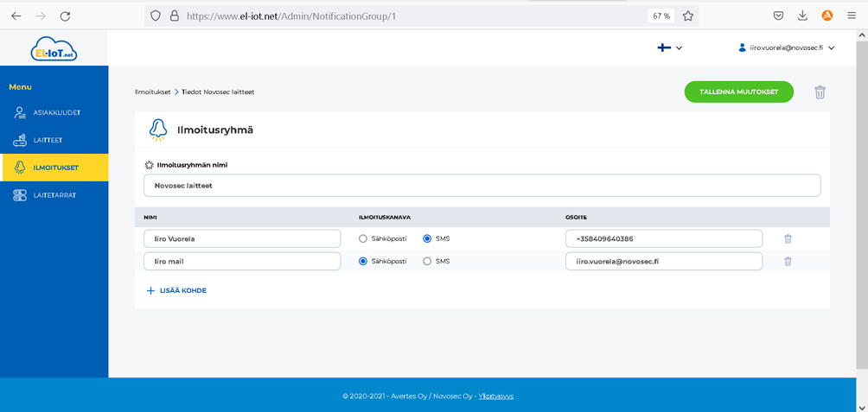This screenshot has width=868, height=412.
Task: Click the Tiedot Novosec laitteet breadcrumb text
Action: tap(218, 92)
